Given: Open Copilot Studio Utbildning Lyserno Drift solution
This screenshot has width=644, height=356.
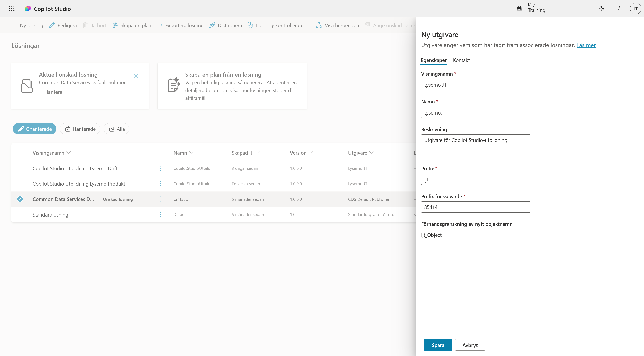Looking at the screenshot, I should click(x=75, y=168).
